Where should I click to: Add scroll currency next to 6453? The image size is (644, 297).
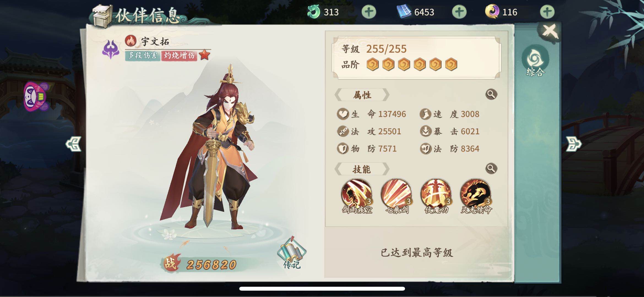(x=459, y=12)
